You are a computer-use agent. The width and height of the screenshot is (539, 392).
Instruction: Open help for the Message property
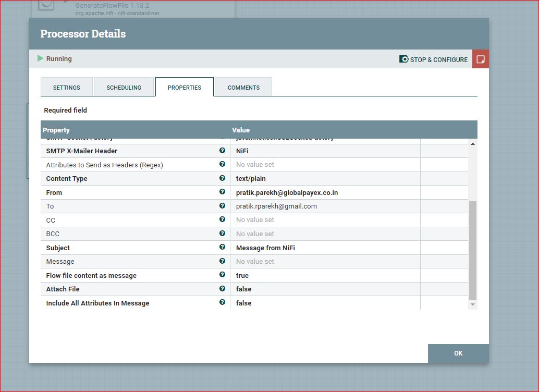[x=222, y=261]
